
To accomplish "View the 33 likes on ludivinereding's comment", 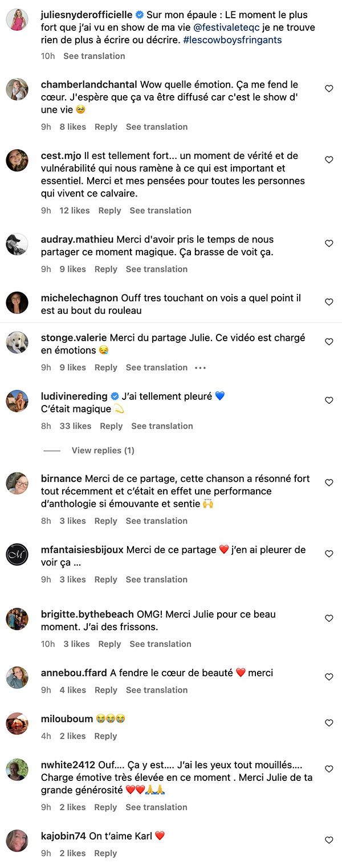I will coord(75,426).
